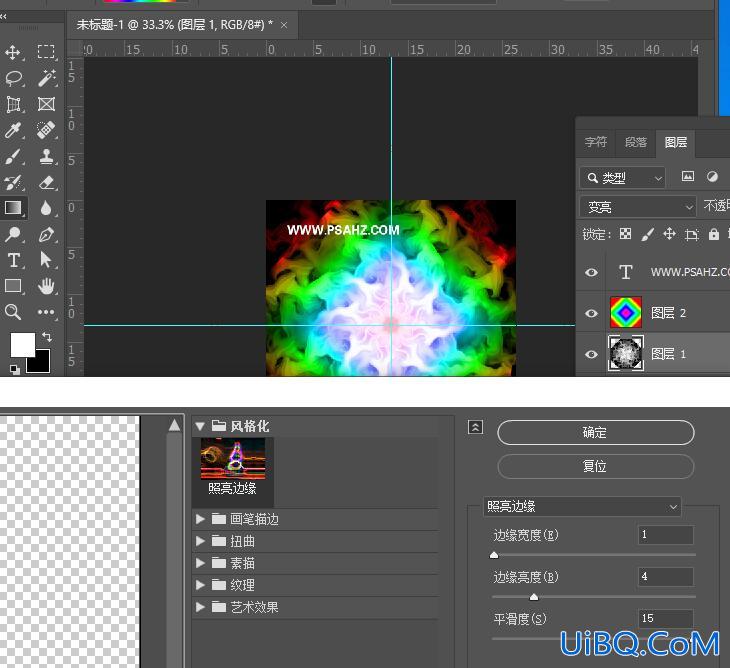Switch to the 字符 tab
Viewport: 730px width, 668px height.
pyautogui.click(x=596, y=142)
